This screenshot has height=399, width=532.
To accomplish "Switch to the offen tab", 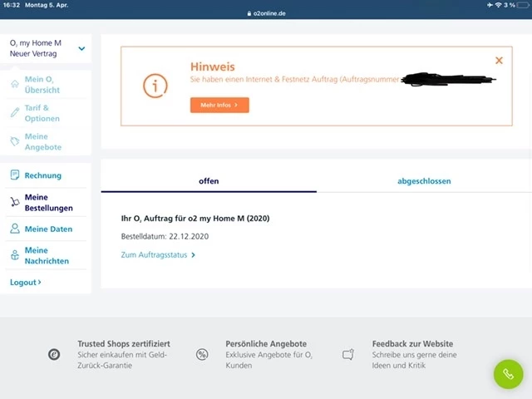I will coord(209,181).
